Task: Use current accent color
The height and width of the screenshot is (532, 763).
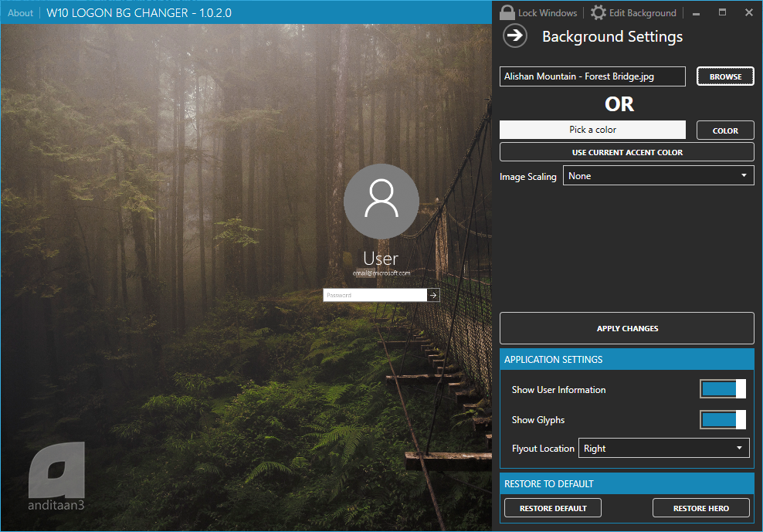Action: pos(627,152)
